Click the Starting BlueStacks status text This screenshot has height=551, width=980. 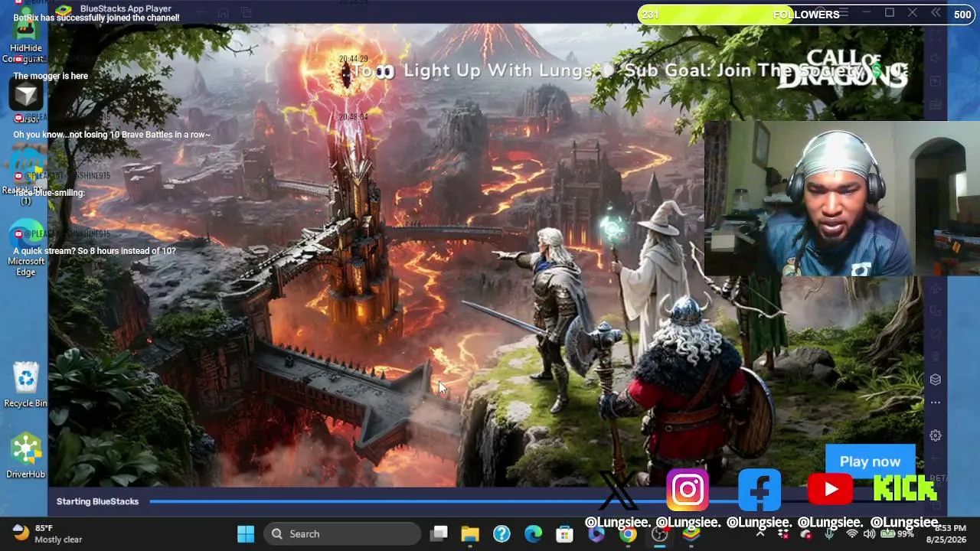(x=97, y=501)
